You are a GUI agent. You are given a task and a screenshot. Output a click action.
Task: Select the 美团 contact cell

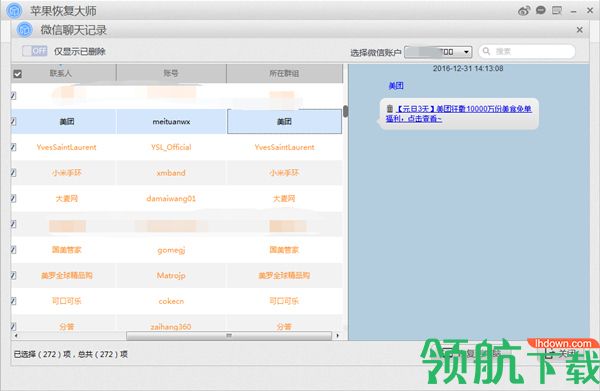67,122
